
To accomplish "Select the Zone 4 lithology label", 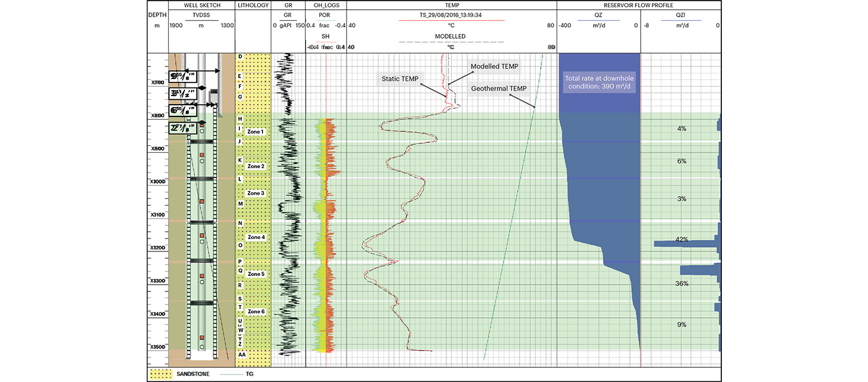I will point(255,237).
